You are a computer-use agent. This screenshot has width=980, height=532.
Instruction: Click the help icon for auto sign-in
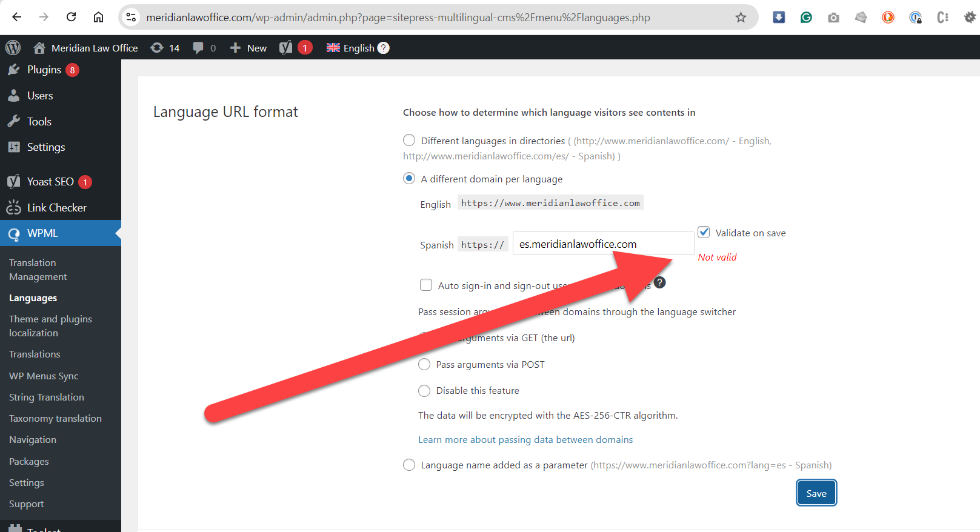pyautogui.click(x=660, y=282)
